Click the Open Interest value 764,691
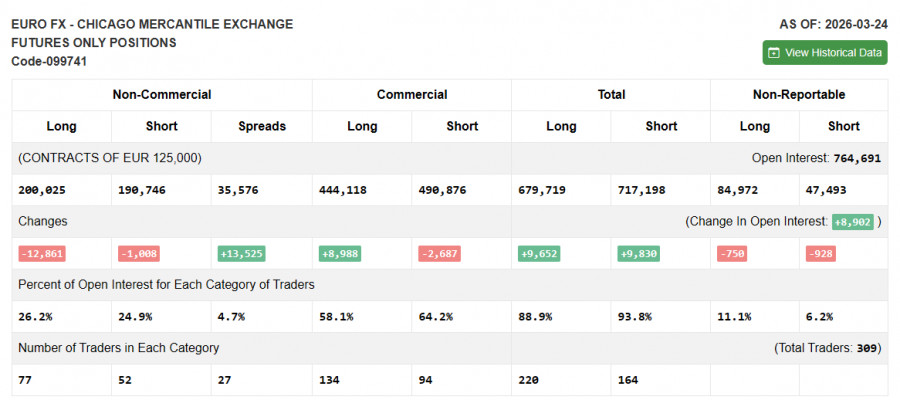Image resolution: width=900 pixels, height=400 pixels. 856,158
